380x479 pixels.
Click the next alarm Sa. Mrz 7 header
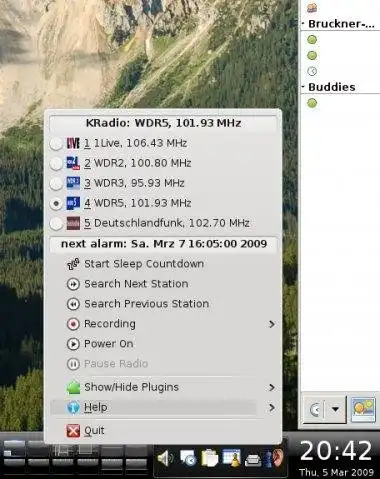point(164,244)
